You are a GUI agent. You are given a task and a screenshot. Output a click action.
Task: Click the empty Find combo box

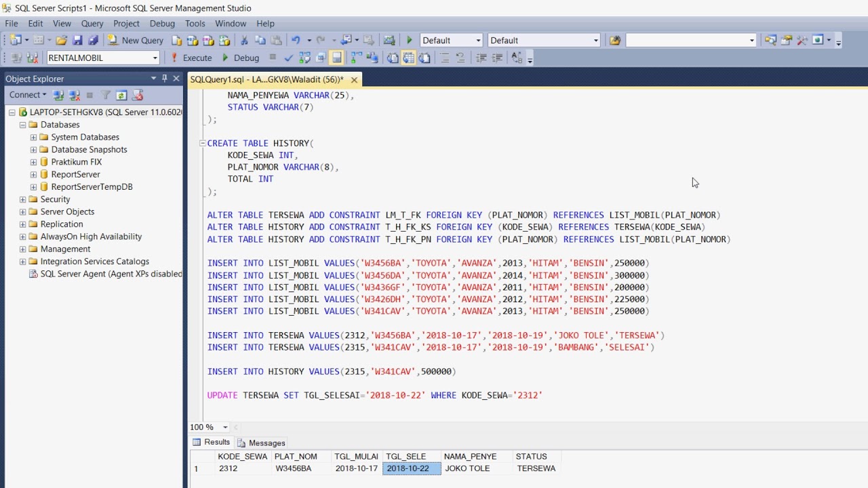(x=690, y=41)
